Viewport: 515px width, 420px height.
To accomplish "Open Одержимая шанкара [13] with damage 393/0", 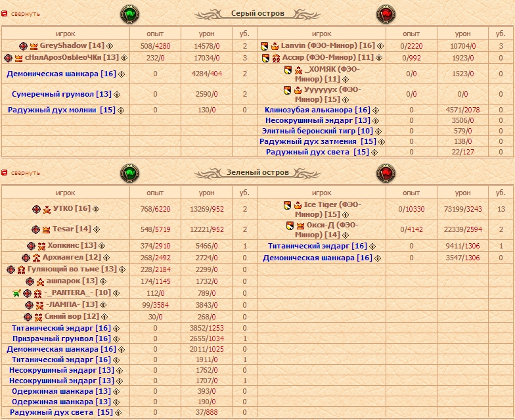I will [61, 392].
